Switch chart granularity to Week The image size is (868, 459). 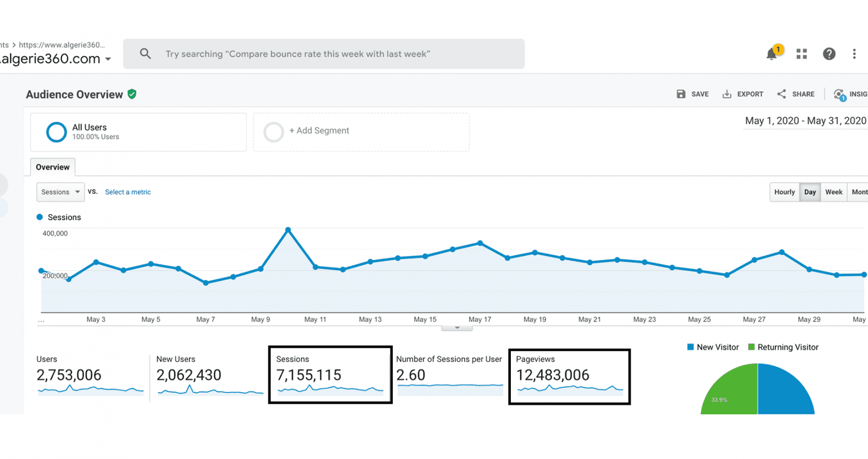[834, 192]
